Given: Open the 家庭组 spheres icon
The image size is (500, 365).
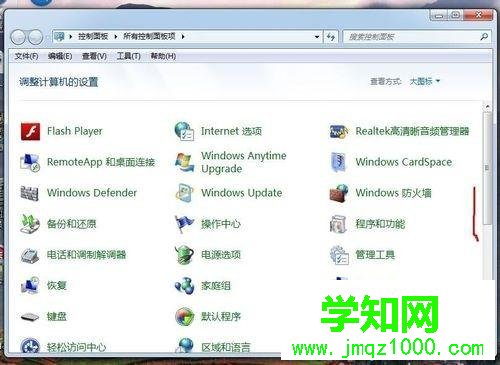Looking at the screenshot, I should point(184,286).
